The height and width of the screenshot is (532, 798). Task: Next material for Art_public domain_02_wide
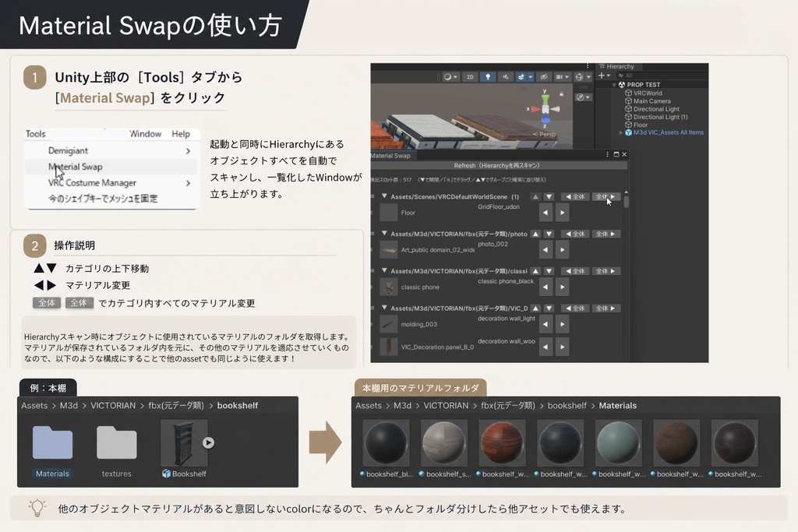point(563,250)
